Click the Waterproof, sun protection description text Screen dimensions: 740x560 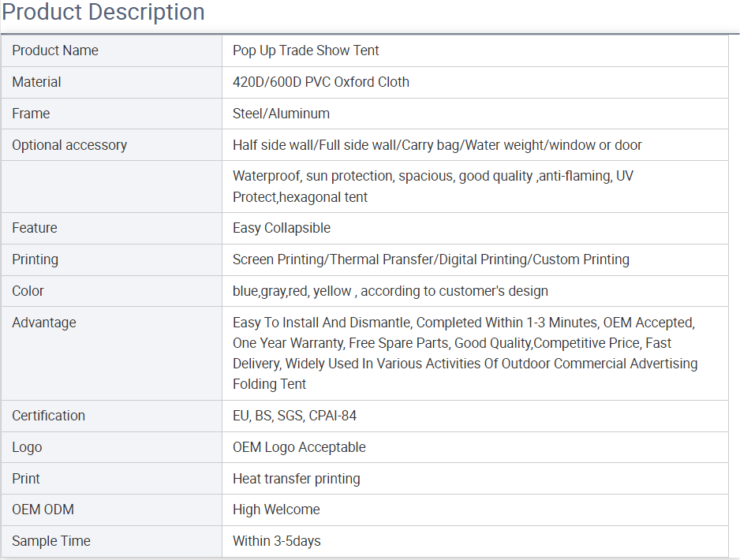click(x=433, y=186)
